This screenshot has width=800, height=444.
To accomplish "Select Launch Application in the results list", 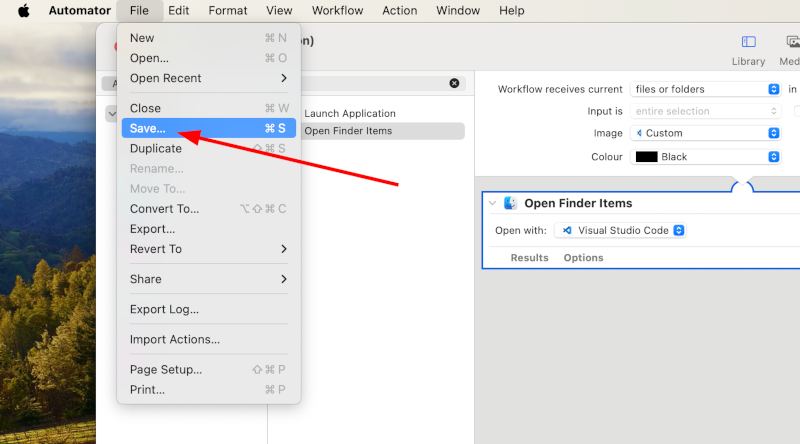I will (350, 113).
